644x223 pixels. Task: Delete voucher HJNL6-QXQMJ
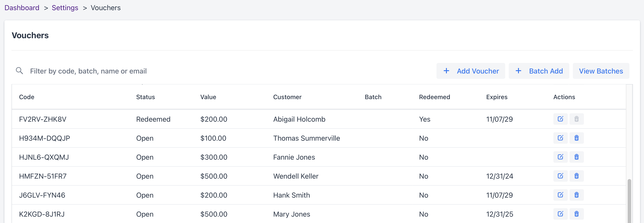577,157
